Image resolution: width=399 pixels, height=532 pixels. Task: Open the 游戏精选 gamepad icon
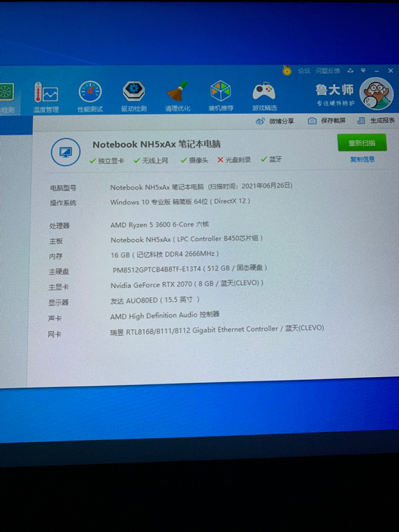click(264, 91)
